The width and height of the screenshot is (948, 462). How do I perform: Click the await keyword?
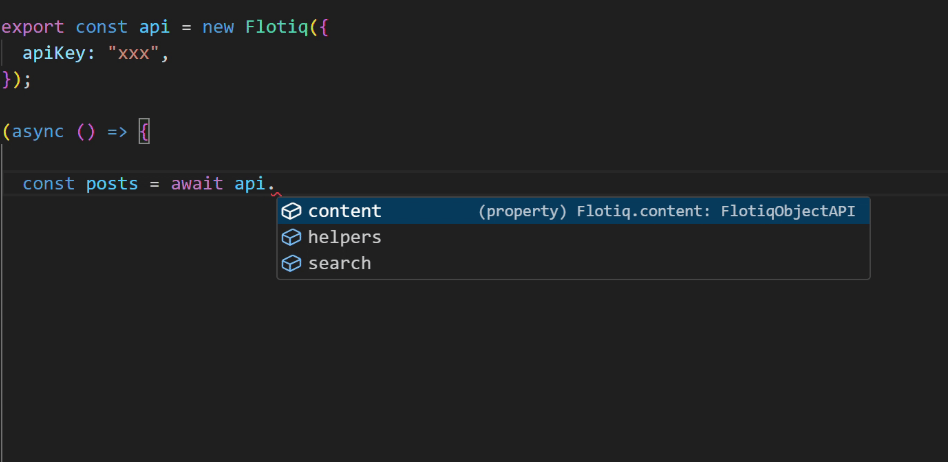click(197, 184)
